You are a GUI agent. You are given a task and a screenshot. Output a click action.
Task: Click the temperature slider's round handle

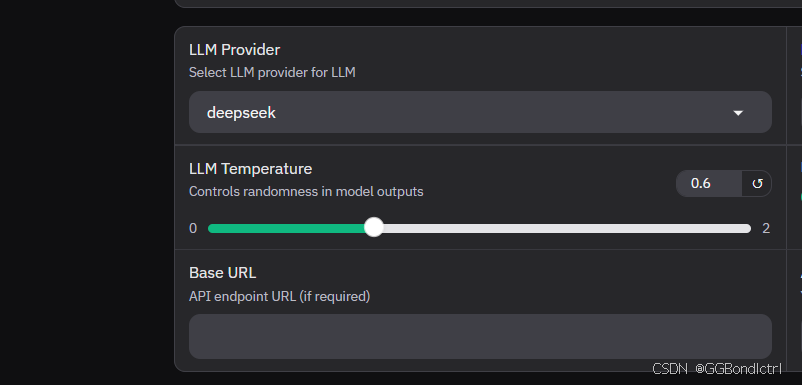pyautogui.click(x=374, y=227)
